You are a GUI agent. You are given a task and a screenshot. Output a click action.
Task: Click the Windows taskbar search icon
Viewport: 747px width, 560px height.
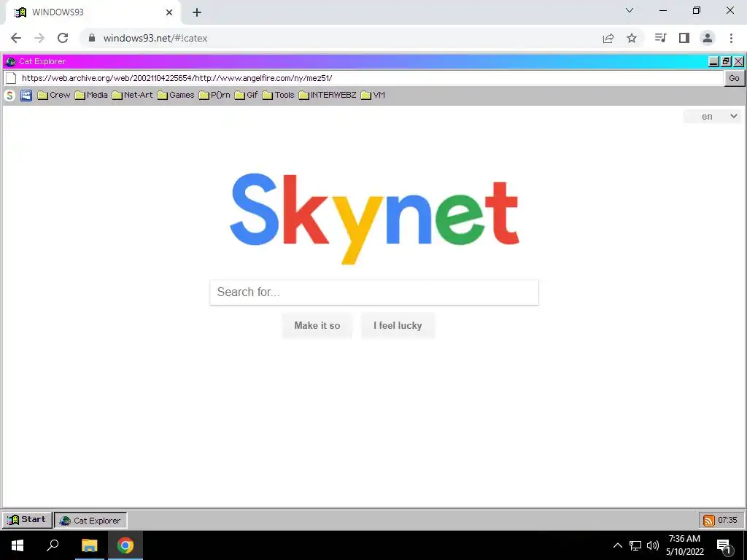pos(53,545)
